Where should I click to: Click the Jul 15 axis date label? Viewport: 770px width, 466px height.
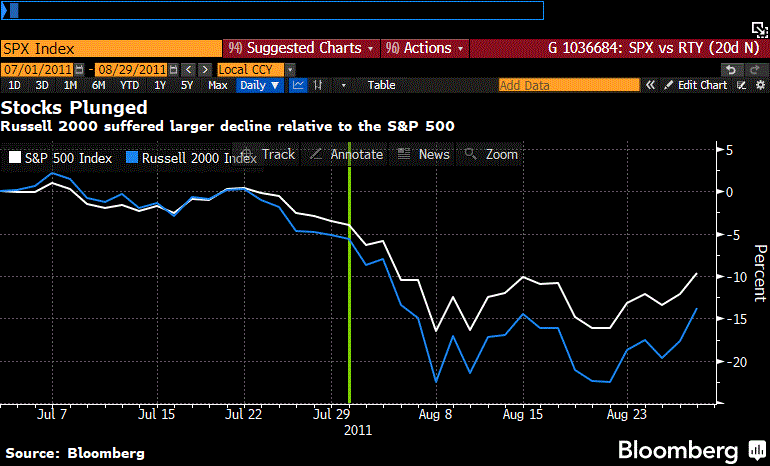point(156,414)
